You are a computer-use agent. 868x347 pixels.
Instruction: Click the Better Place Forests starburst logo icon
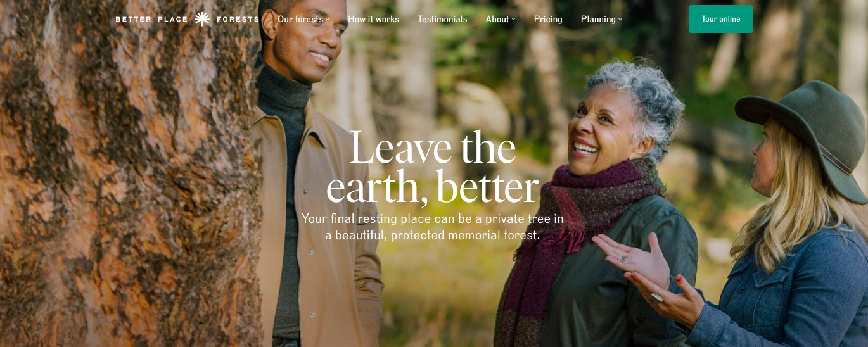click(202, 19)
